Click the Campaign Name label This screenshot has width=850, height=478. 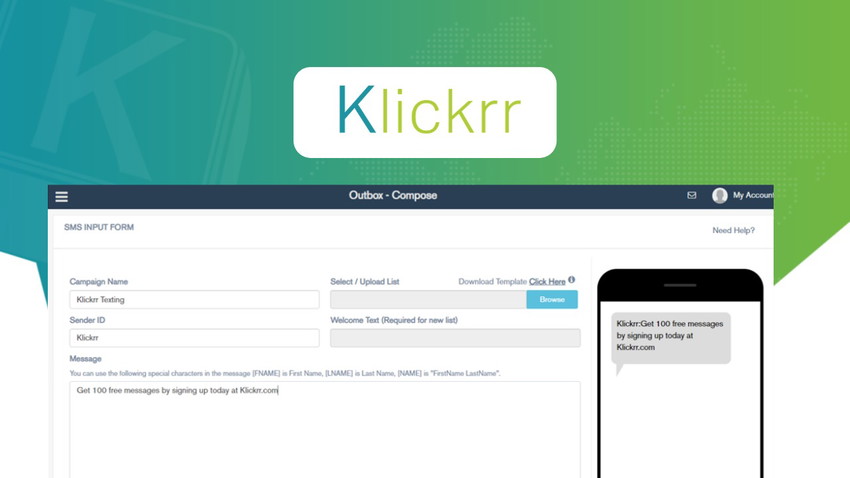[99, 282]
